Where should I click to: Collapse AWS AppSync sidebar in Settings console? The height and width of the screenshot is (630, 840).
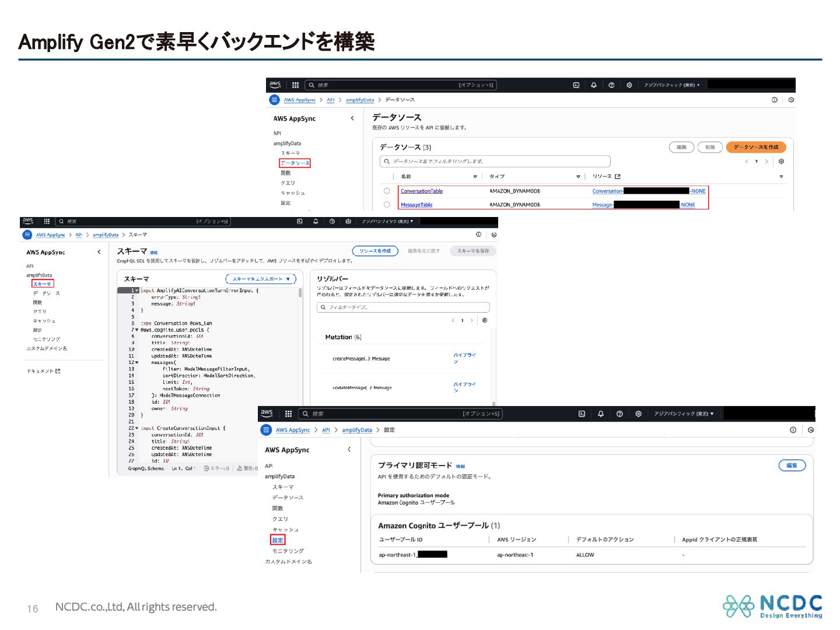(349, 449)
